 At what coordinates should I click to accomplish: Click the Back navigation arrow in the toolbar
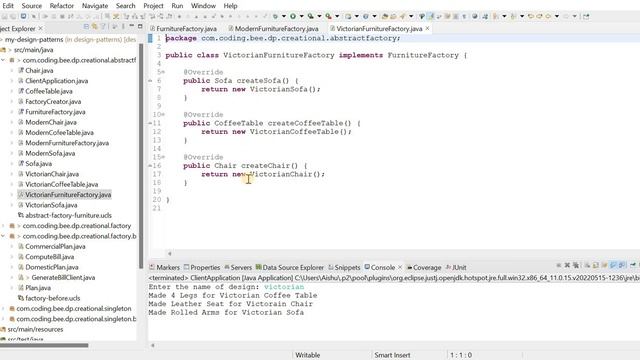pyautogui.click(x=548, y=16)
